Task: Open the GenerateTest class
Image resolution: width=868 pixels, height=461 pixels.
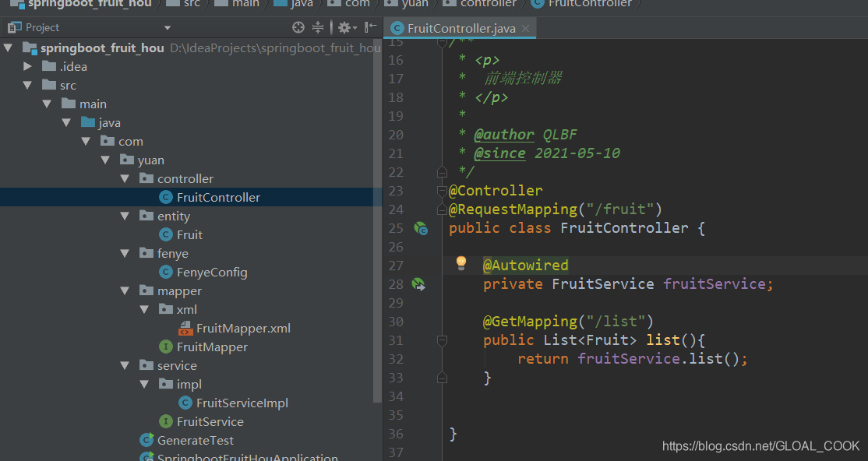Action: [195, 441]
